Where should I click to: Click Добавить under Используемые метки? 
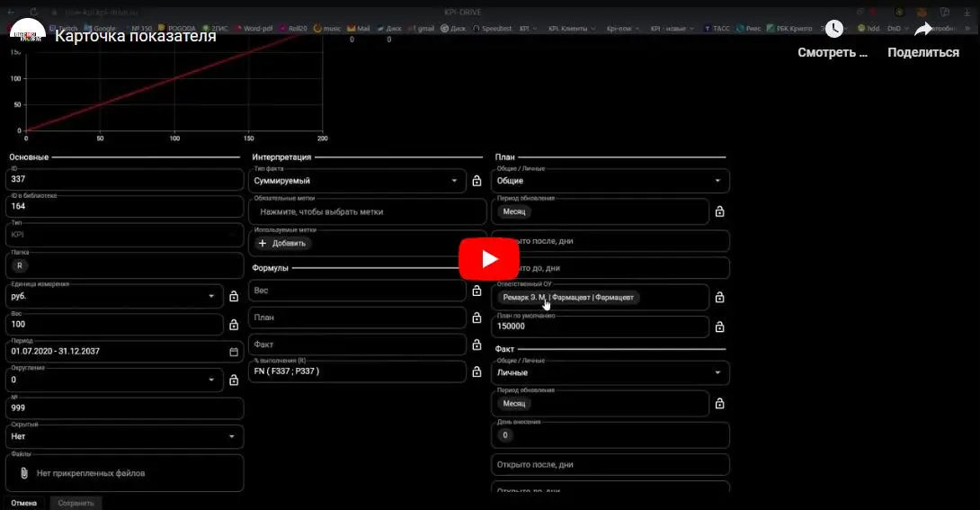pyautogui.click(x=282, y=243)
